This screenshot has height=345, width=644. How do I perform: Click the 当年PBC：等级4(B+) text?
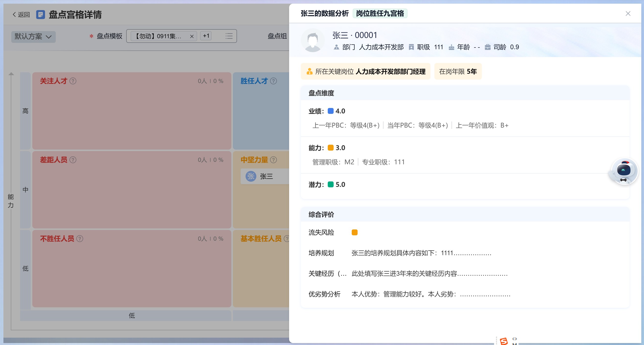point(418,125)
